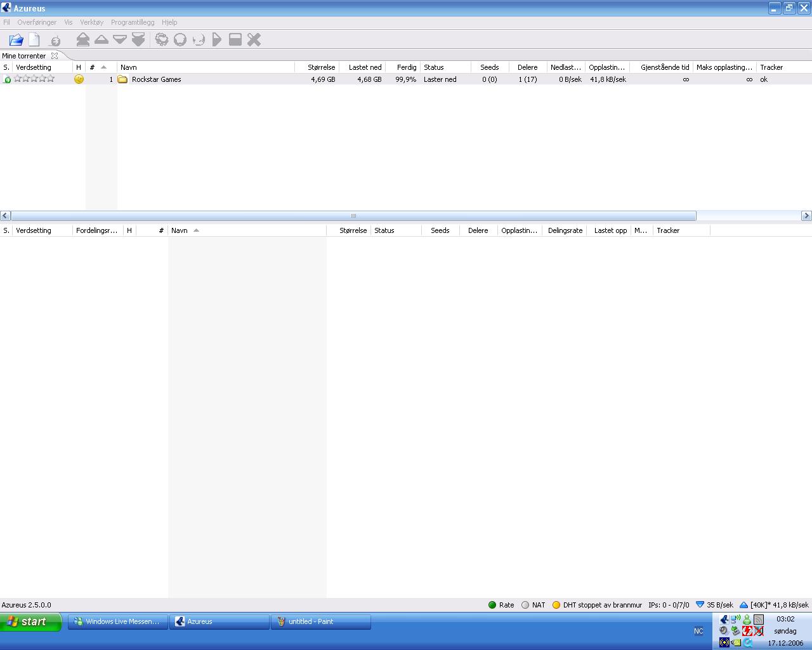This screenshot has width=812, height=650.
Task: Open the Verktøy menu
Action: click(91, 22)
